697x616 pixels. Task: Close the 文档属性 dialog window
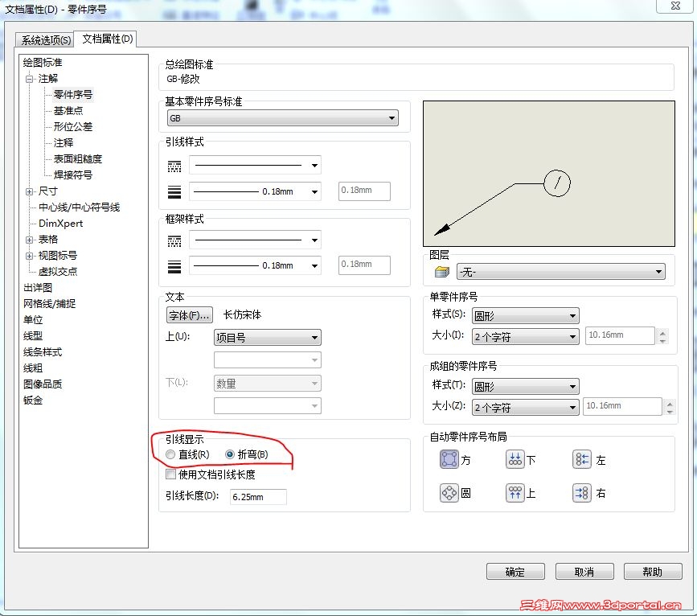tap(675, 6)
